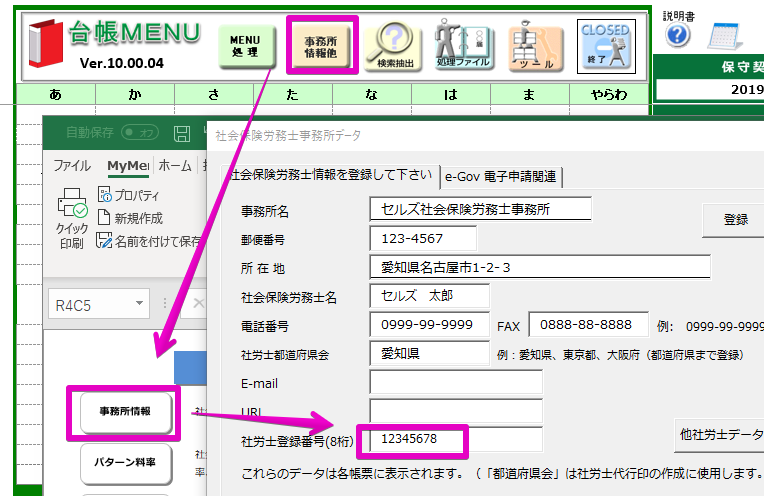Select the あ index column
Image resolution: width=764 pixels, height=496 pixels.
(56, 94)
